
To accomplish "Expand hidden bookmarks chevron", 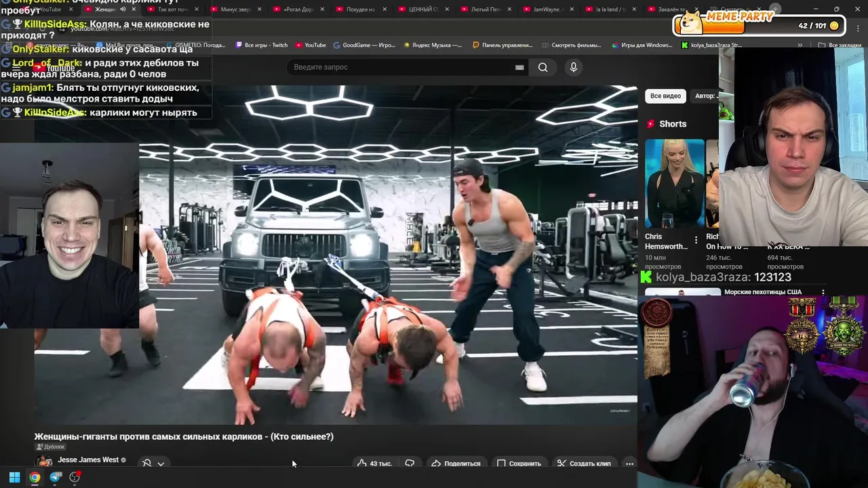I will pos(800,45).
